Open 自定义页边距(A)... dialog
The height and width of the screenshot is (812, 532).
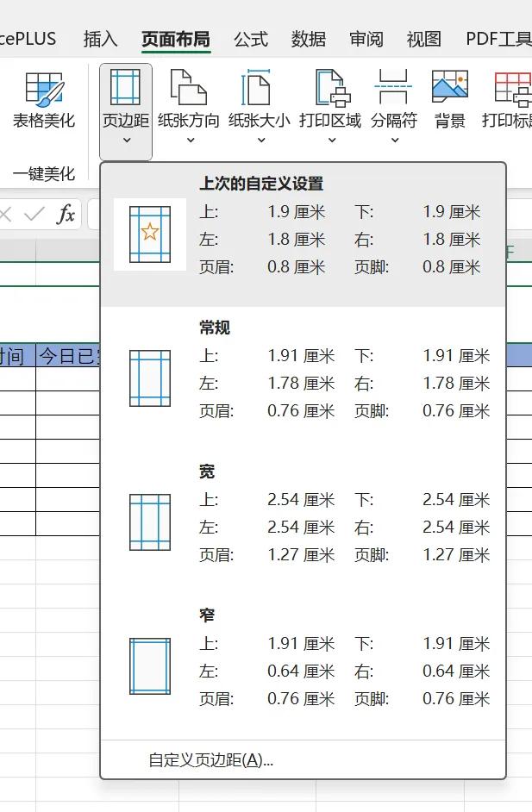click(x=211, y=759)
